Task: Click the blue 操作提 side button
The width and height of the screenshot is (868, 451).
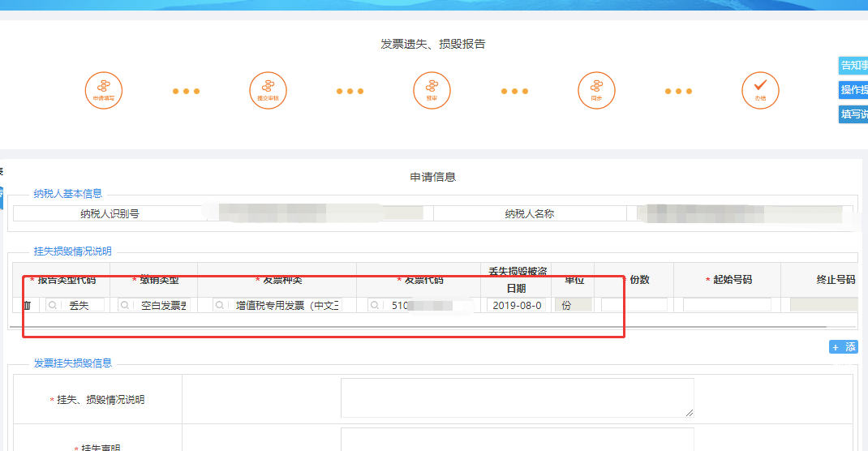Action: click(x=853, y=90)
